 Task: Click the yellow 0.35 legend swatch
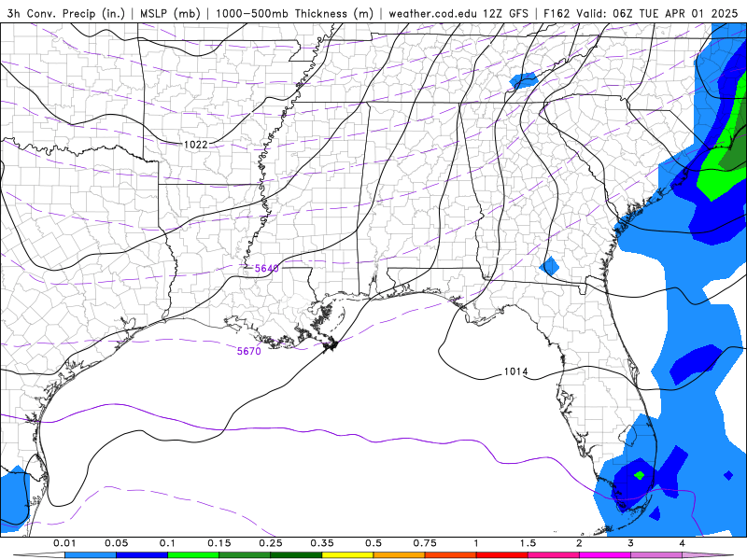347,555
